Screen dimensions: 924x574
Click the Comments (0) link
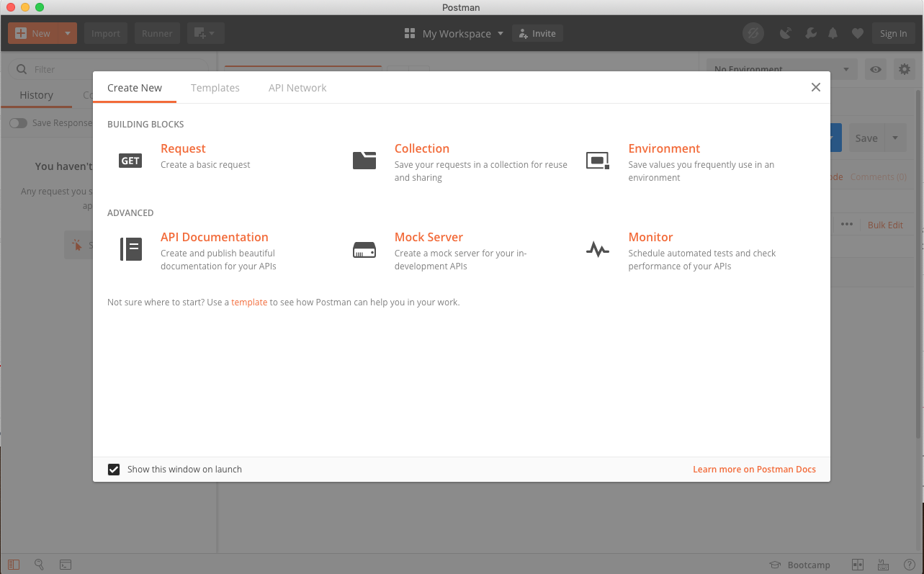point(878,176)
